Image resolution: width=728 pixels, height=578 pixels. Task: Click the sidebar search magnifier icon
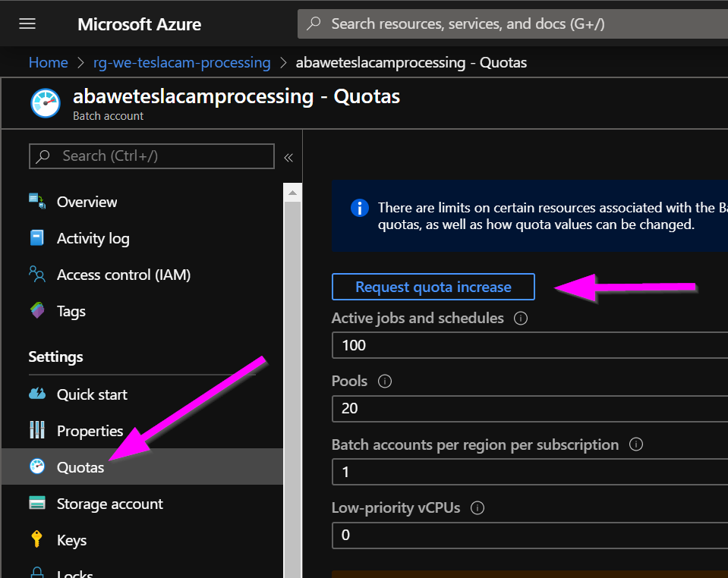(43, 156)
